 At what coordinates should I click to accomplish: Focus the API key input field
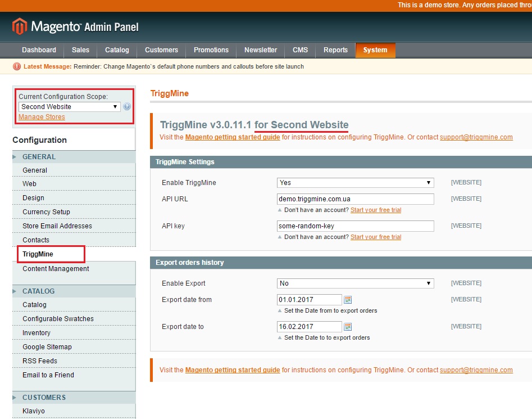click(355, 226)
